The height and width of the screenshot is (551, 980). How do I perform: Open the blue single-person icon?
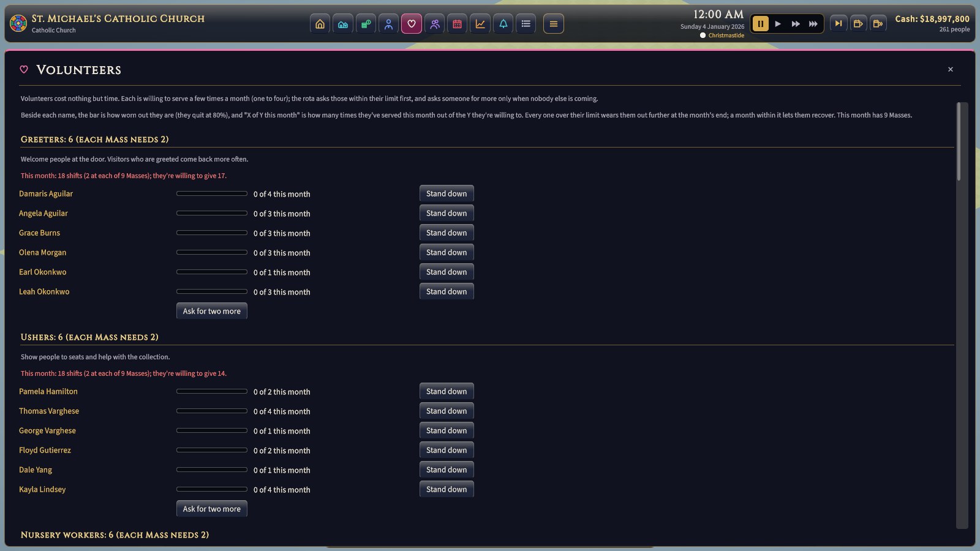[x=388, y=24]
